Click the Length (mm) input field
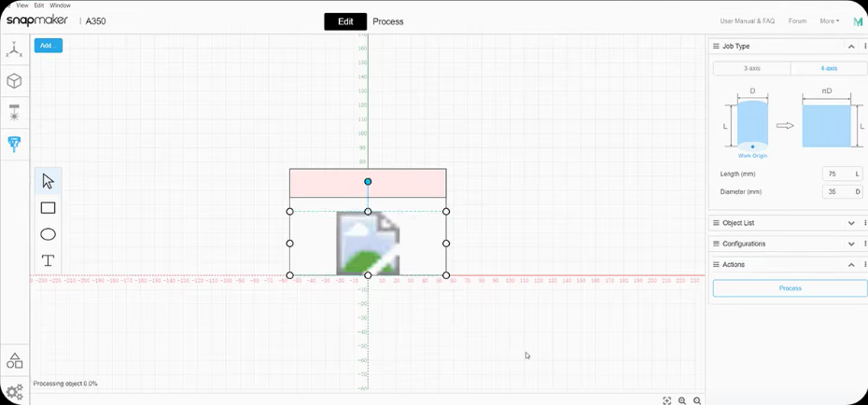Viewport: 868px width, 405px height. (x=837, y=174)
